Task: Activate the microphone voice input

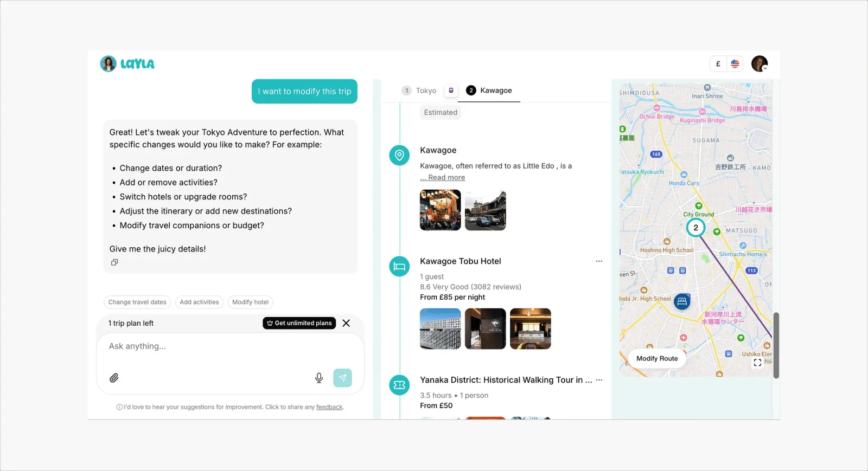Action: 319,378
